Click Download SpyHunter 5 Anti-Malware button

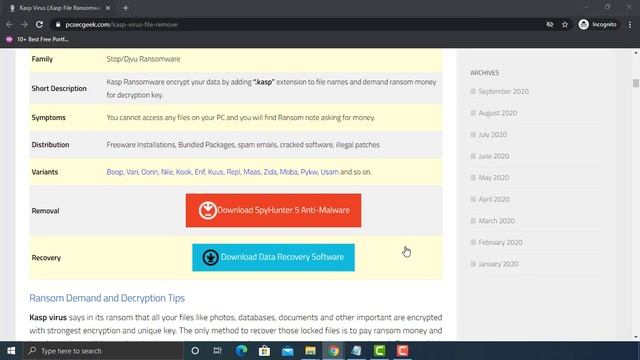tap(273, 210)
